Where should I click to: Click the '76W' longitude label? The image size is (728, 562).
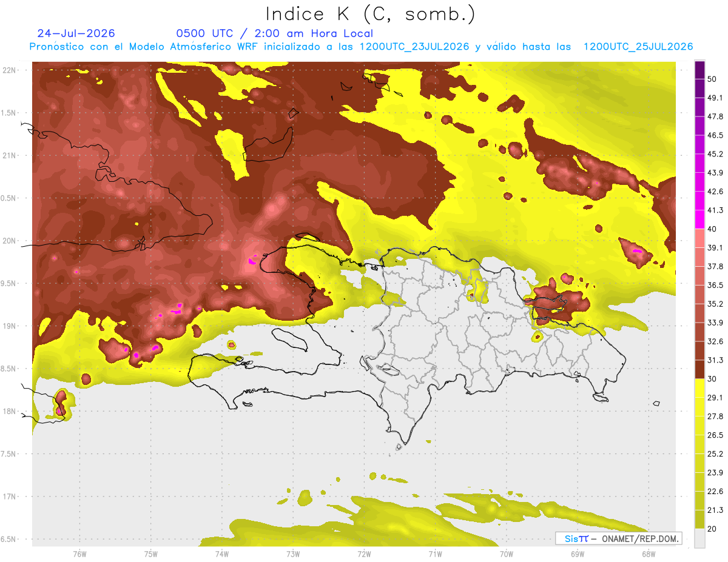coord(79,554)
